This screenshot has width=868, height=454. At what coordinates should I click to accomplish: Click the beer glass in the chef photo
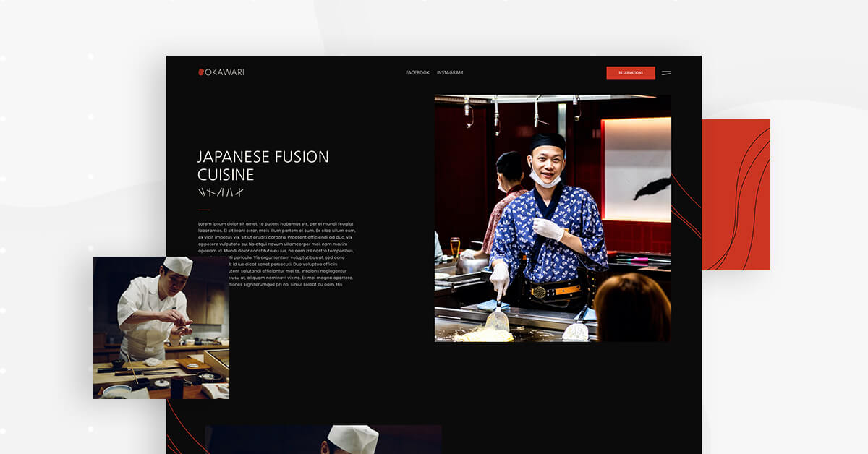[455, 247]
